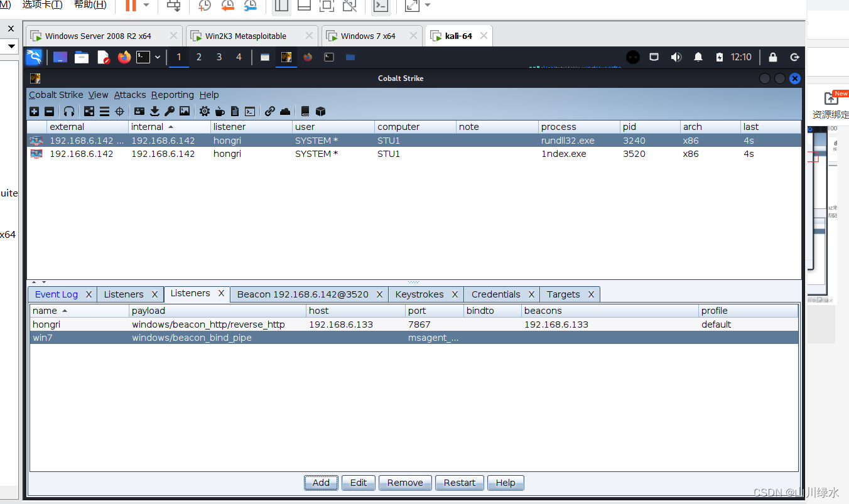
Task: Switch to workspace 4 in Kali panel
Action: click(x=239, y=57)
